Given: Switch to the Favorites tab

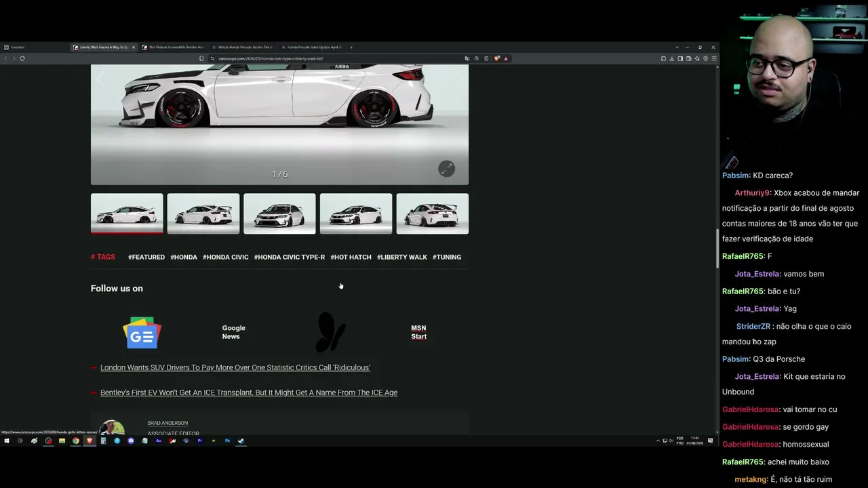Looking at the screenshot, I should coord(35,47).
